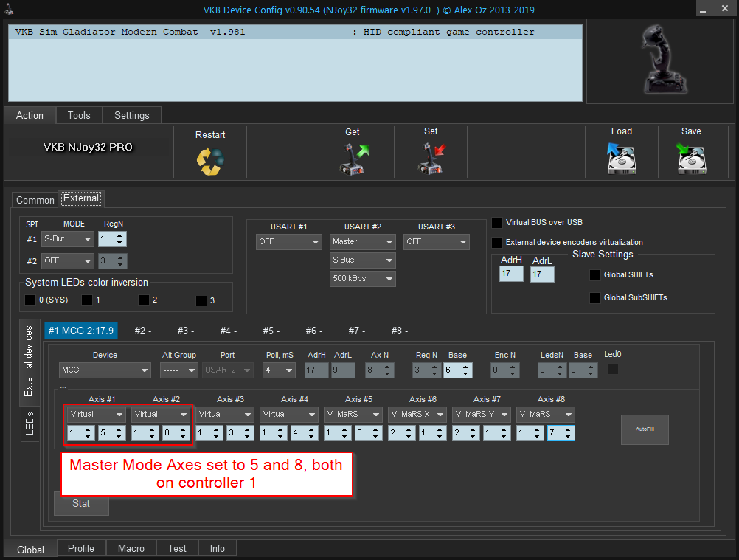Click the Led0 indicator box
The height and width of the screenshot is (560, 739).
click(x=613, y=369)
